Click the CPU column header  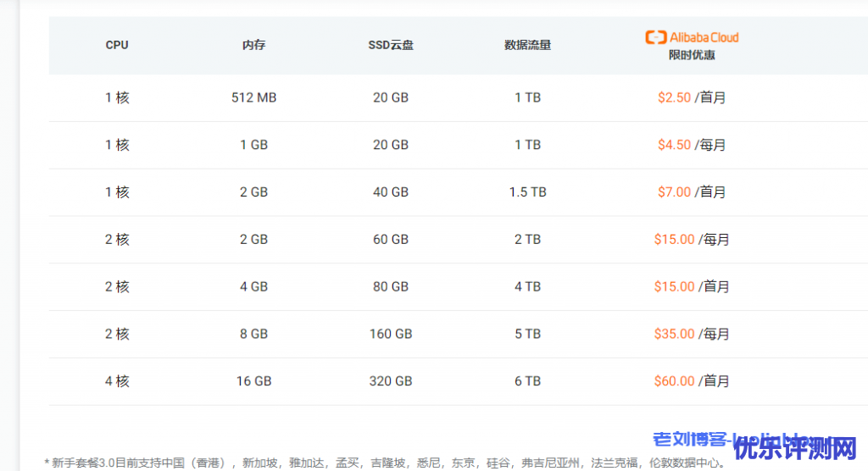(117, 45)
